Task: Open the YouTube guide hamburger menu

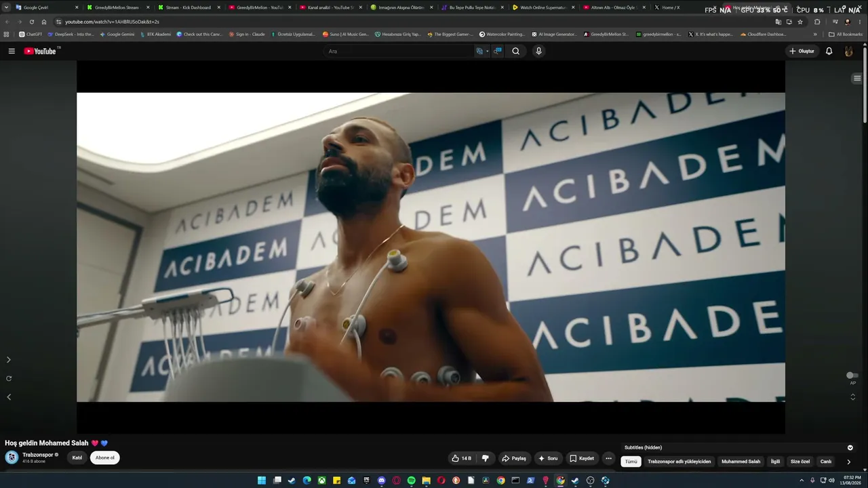Action: pyautogui.click(x=12, y=51)
